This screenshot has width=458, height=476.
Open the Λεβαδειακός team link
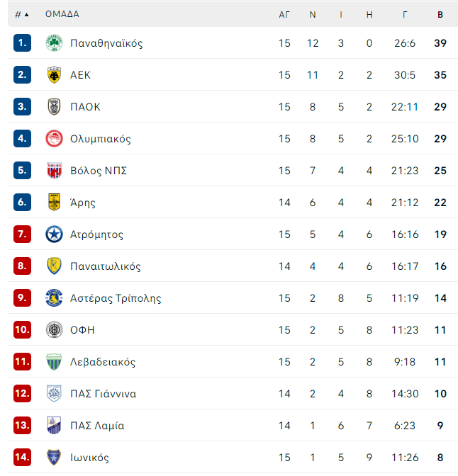pos(103,362)
